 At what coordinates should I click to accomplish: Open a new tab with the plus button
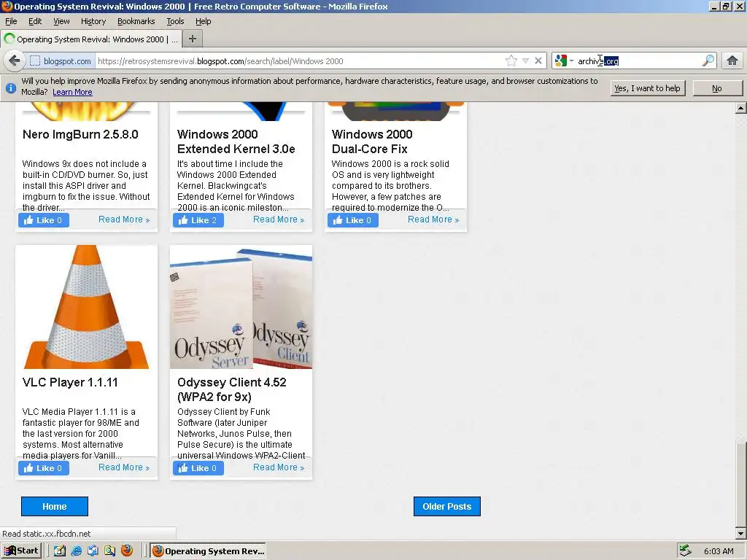pos(193,39)
